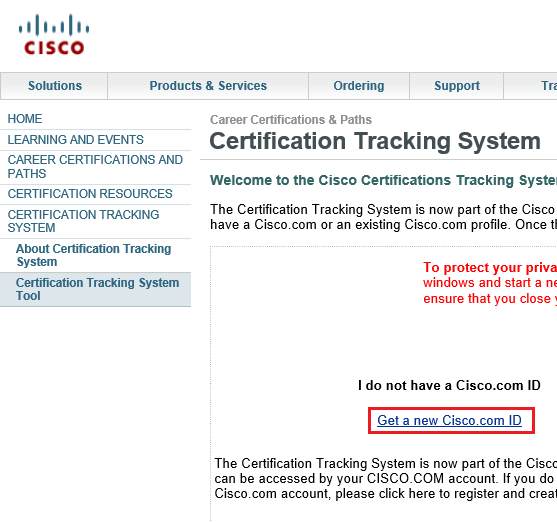Click Career Certifications & Paths breadcrumb text
557x522 pixels.
291,120
